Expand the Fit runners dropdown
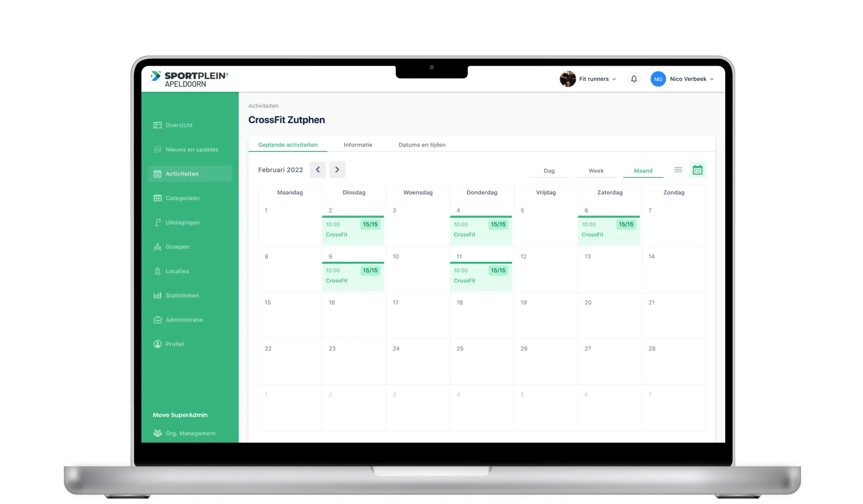 point(614,79)
